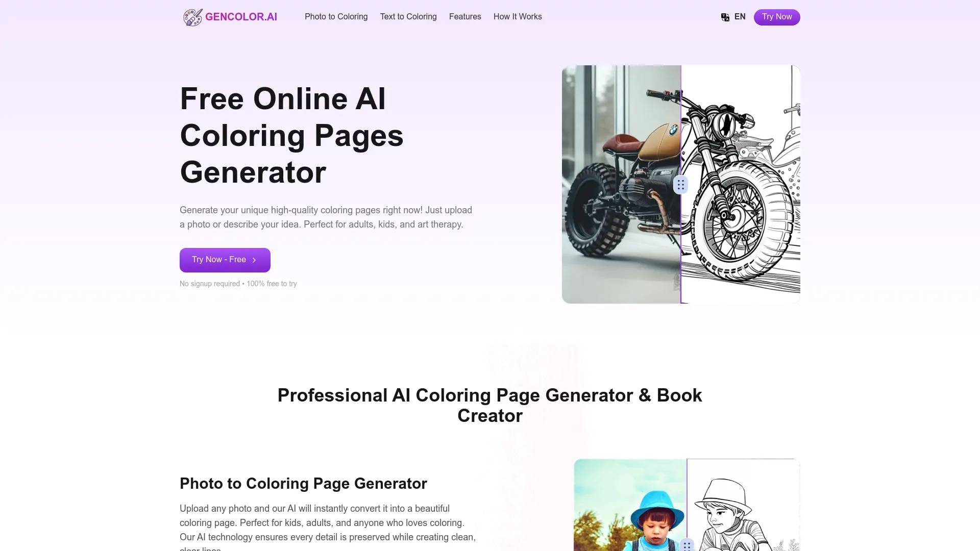Click the language/globe icon

click(x=726, y=17)
